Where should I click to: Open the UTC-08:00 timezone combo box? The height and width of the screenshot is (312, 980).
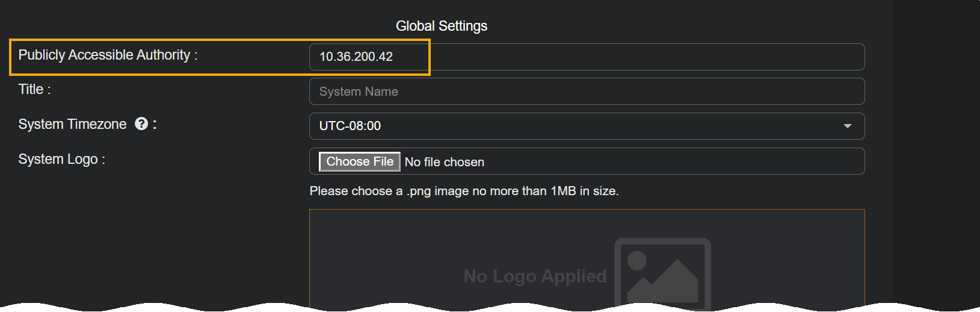click(587, 126)
